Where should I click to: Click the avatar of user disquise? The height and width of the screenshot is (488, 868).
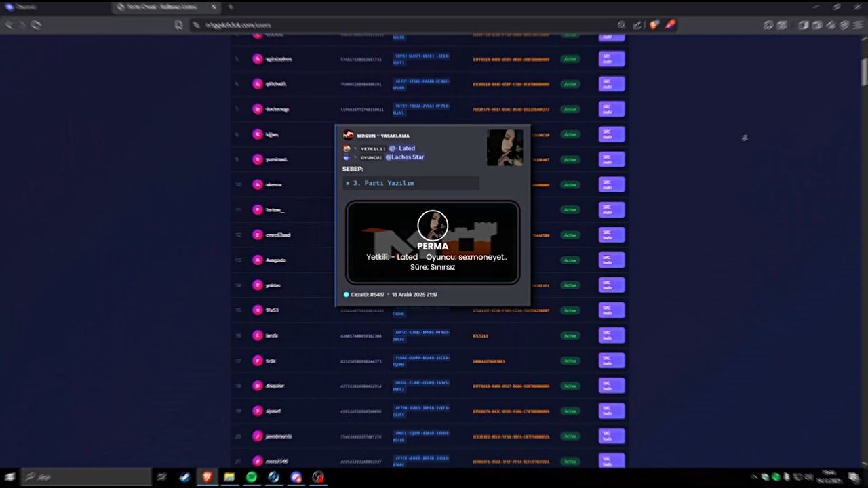257,386
